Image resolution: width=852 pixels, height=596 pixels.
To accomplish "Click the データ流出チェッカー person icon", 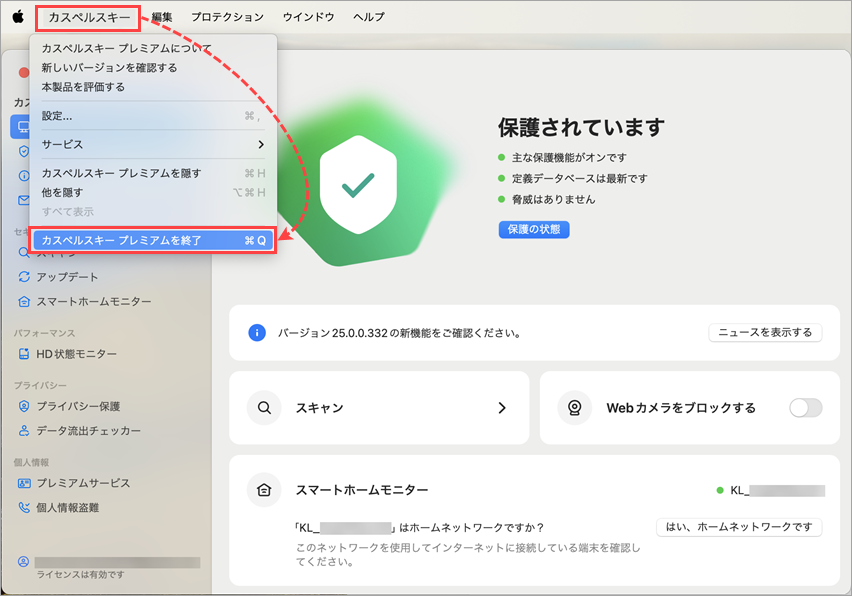I will point(24,431).
